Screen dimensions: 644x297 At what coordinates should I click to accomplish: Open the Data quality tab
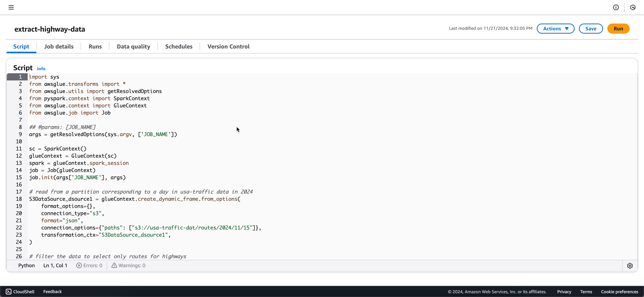click(x=134, y=46)
